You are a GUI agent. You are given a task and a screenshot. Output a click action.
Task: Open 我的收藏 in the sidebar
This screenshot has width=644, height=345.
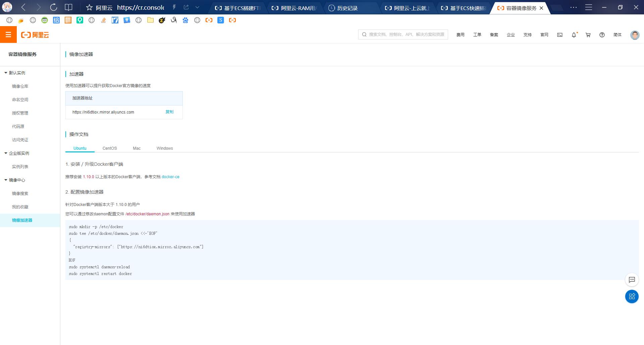click(x=20, y=207)
